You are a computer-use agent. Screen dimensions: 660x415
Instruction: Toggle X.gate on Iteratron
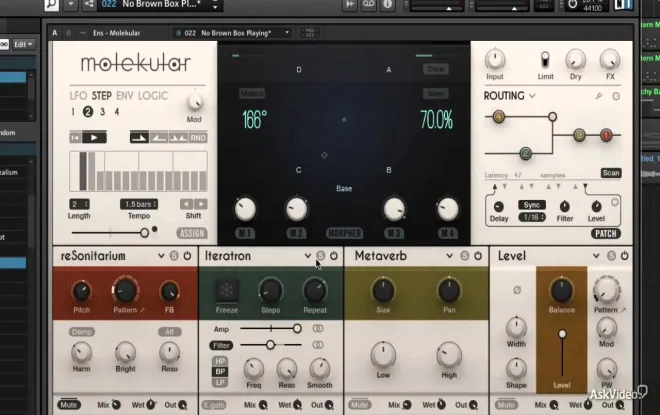pyautogui.click(x=214, y=405)
